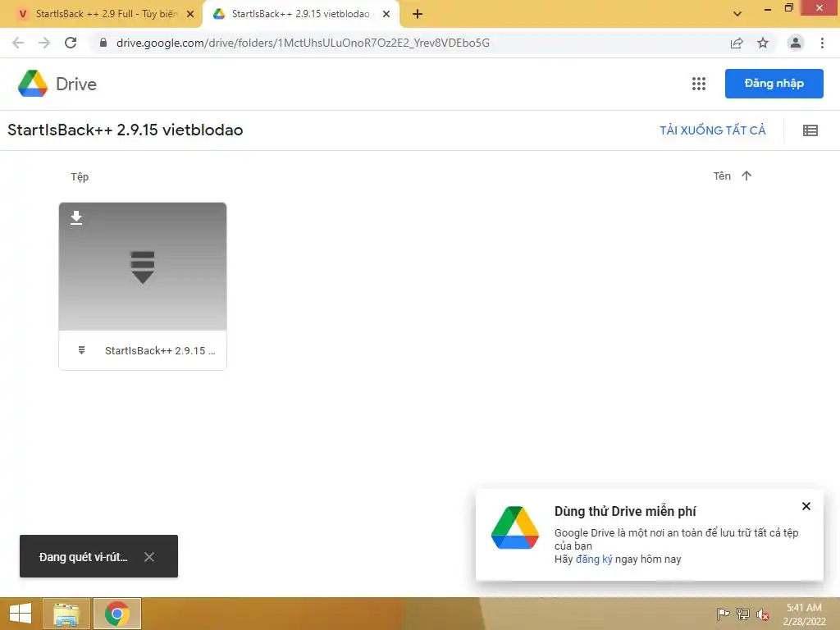
Task: Select the StartIsBack++ 2.9.15 vietblodao tab
Action: [x=300, y=14]
